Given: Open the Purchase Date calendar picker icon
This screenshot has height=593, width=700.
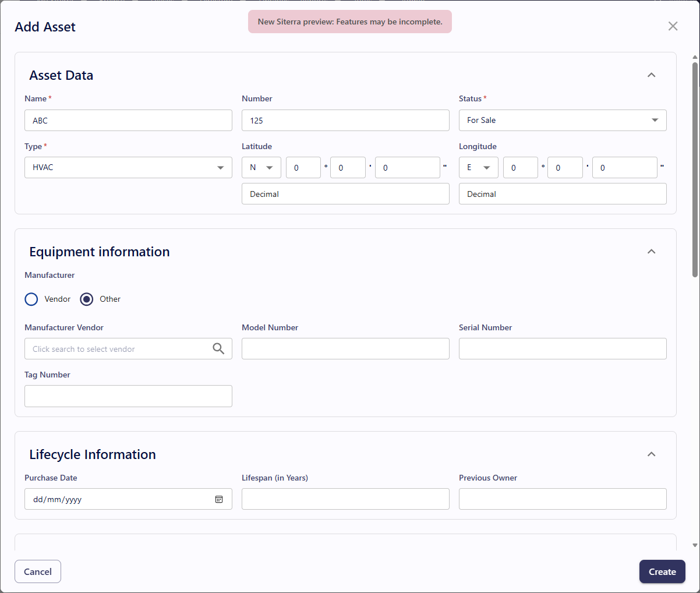Looking at the screenshot, I should [219, 499].
